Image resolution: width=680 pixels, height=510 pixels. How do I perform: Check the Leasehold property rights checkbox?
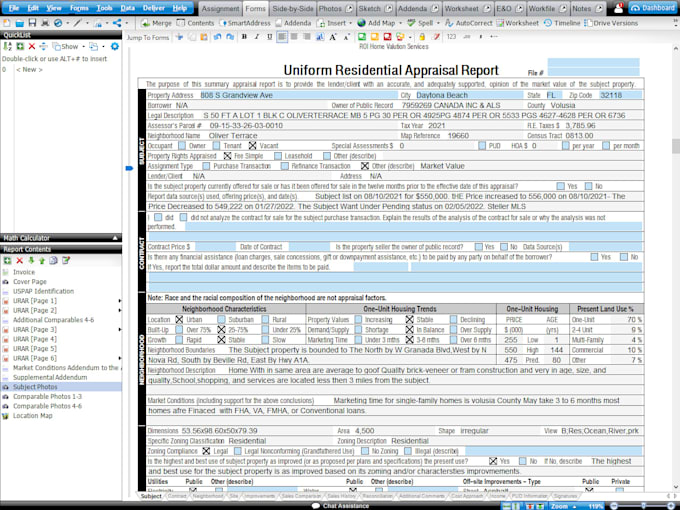[278, 156]
